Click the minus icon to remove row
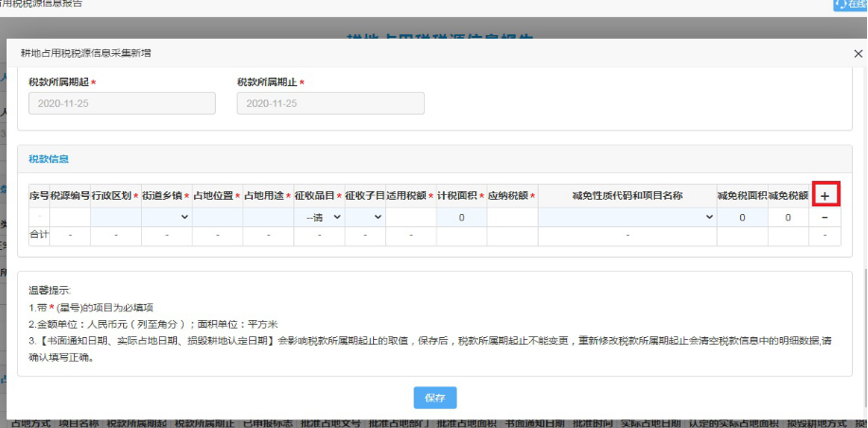The image size is (868, 428). (824, 217)
